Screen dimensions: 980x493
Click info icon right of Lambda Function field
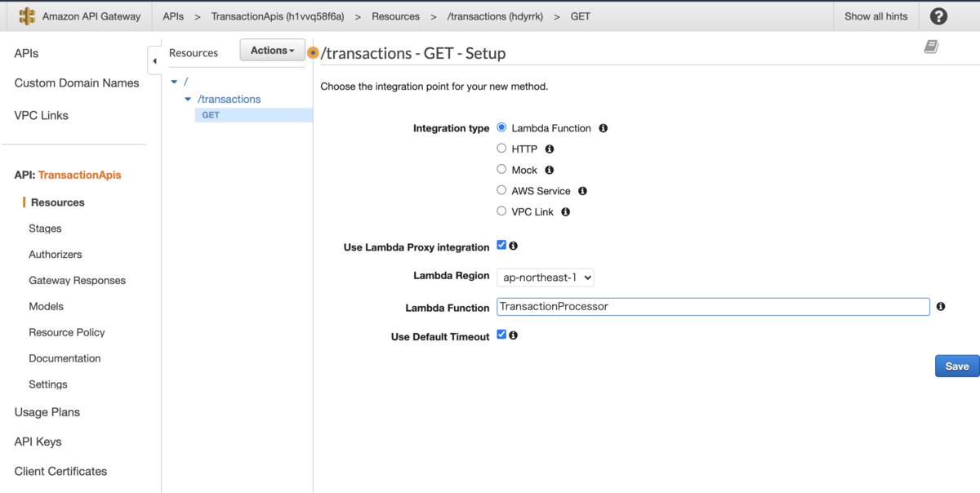click(x=941, y=307)
